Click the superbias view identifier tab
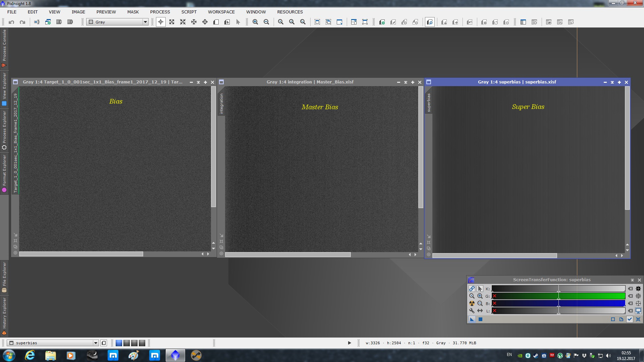 click(429, 103)
